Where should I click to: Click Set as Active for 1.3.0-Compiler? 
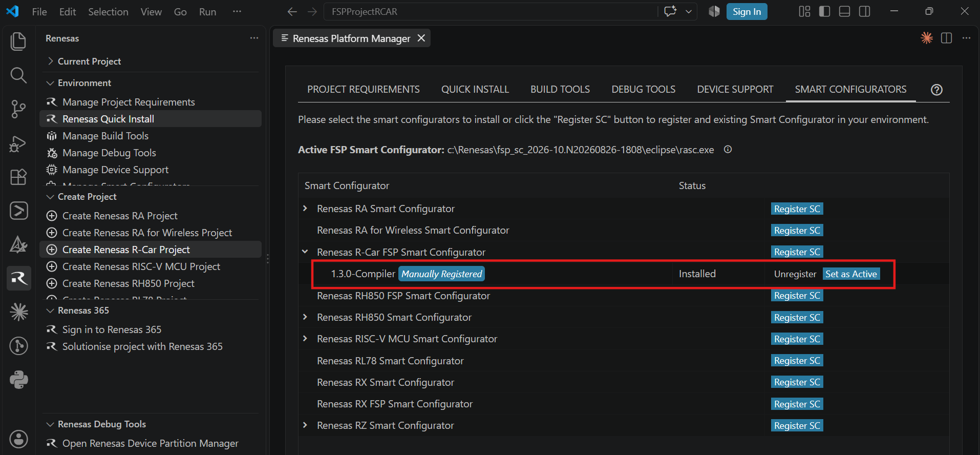pos(851,274)
